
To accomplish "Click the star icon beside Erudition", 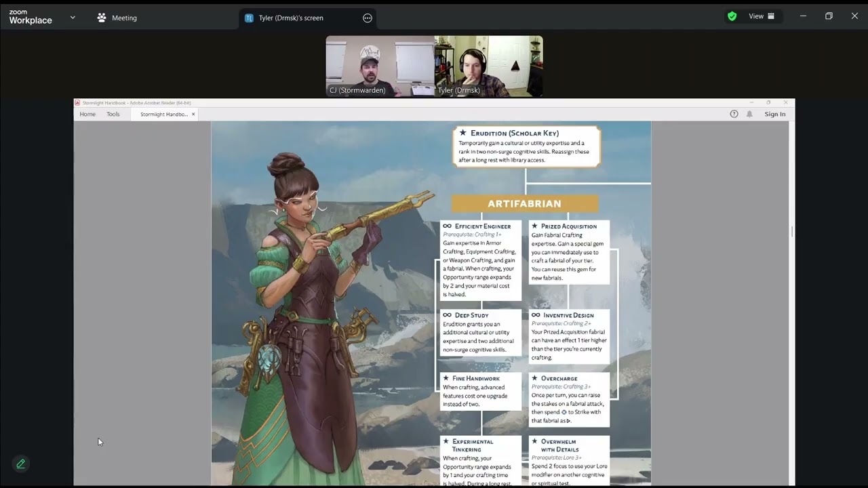I will 462,133.
